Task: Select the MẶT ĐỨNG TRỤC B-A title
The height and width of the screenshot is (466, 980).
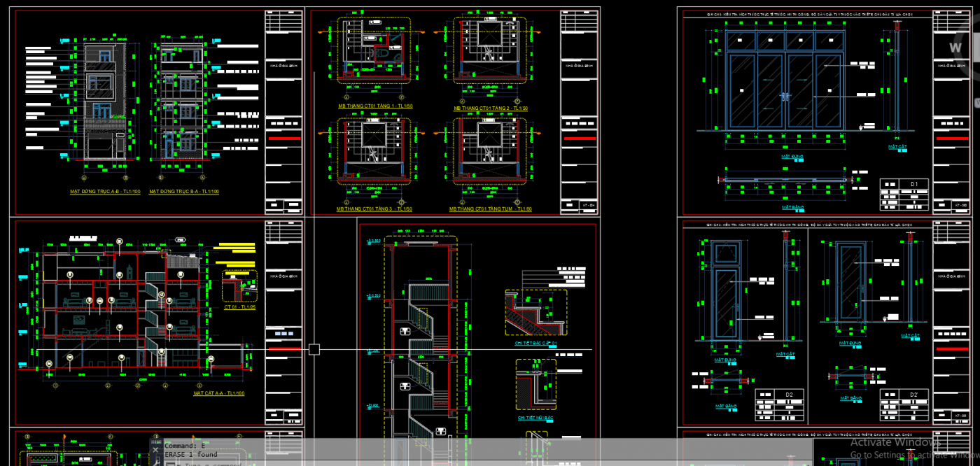Action: [184, 191]
